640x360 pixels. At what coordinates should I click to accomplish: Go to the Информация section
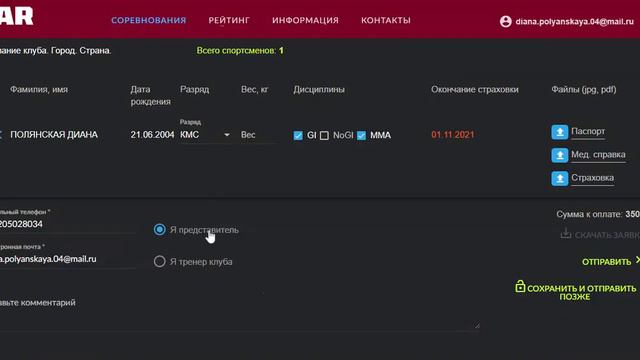(x=305, y=20)
